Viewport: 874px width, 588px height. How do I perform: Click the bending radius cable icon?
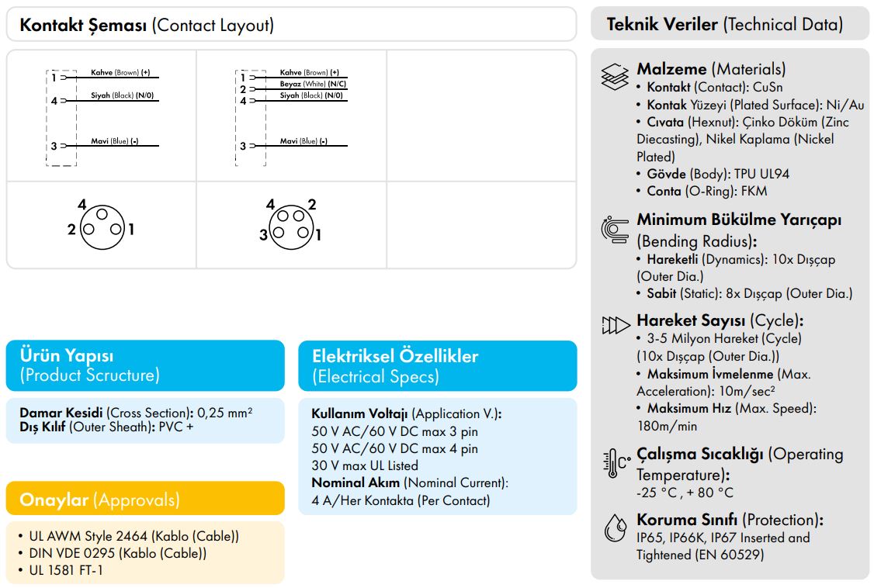(x=616, y=229)
